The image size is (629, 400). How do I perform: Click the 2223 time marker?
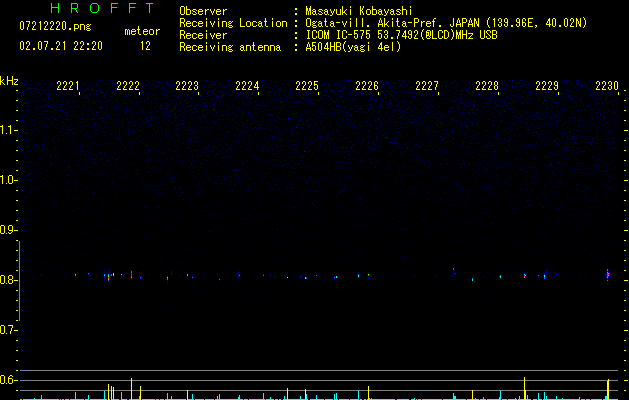click(187, 86)
